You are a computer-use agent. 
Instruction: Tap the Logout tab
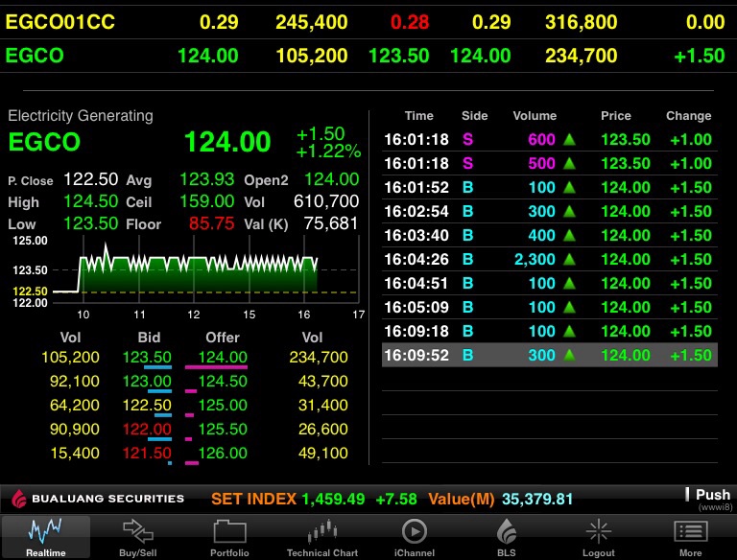point(599,537)
